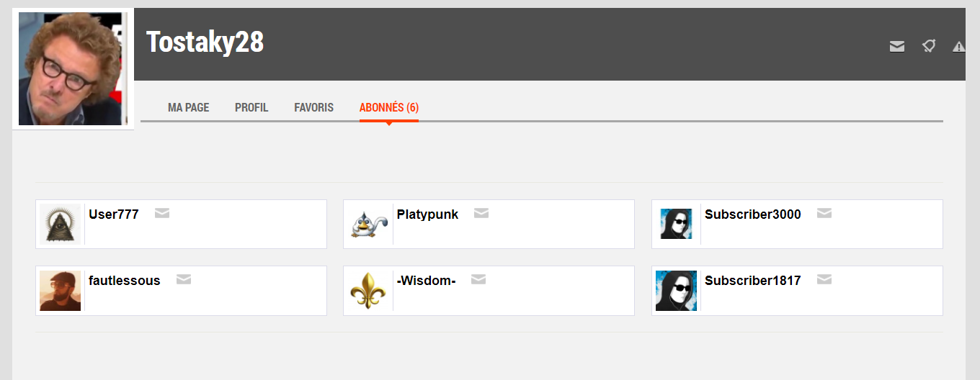Click the fautlessous username
This screenshot has height=380, width=980.
click(125, 281)
